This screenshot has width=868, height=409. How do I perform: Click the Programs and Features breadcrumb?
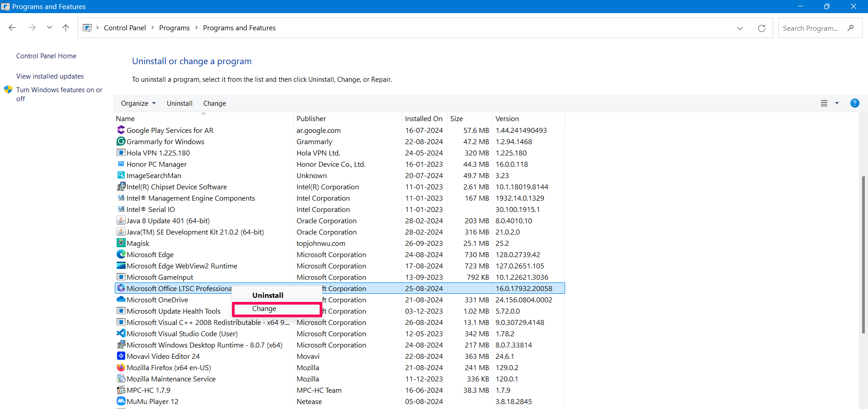(x=239, y=28)
